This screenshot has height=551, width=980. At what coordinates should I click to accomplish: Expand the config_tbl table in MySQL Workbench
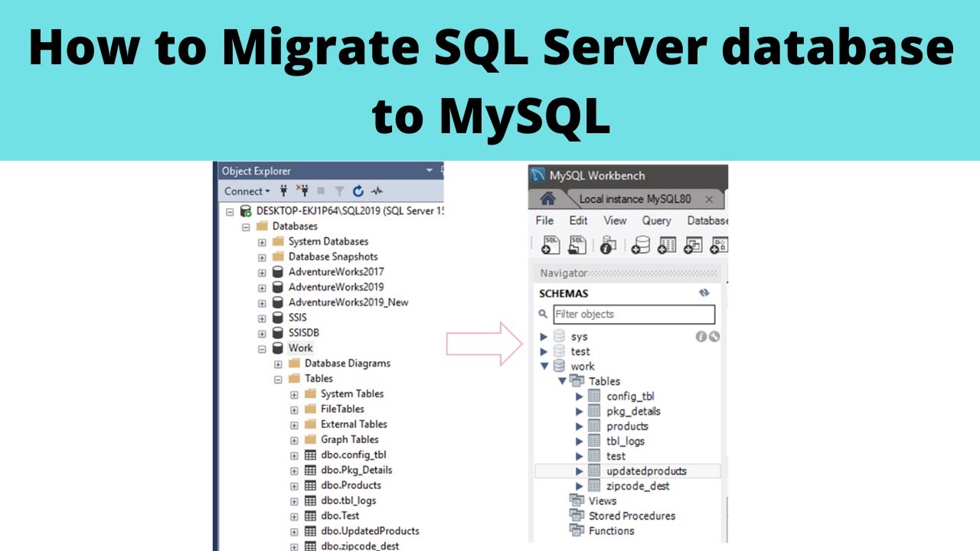click(x=580, y=396)
